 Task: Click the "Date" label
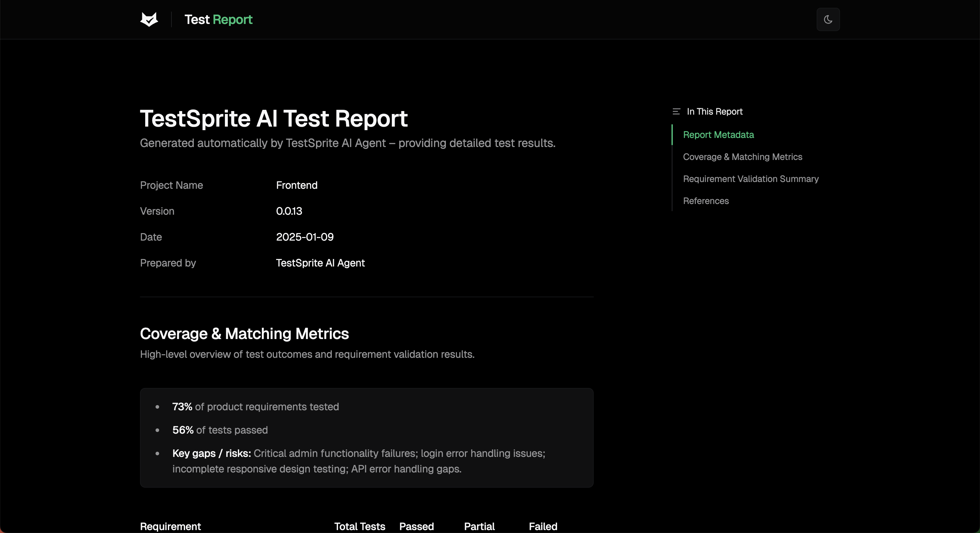pos(151,237)
